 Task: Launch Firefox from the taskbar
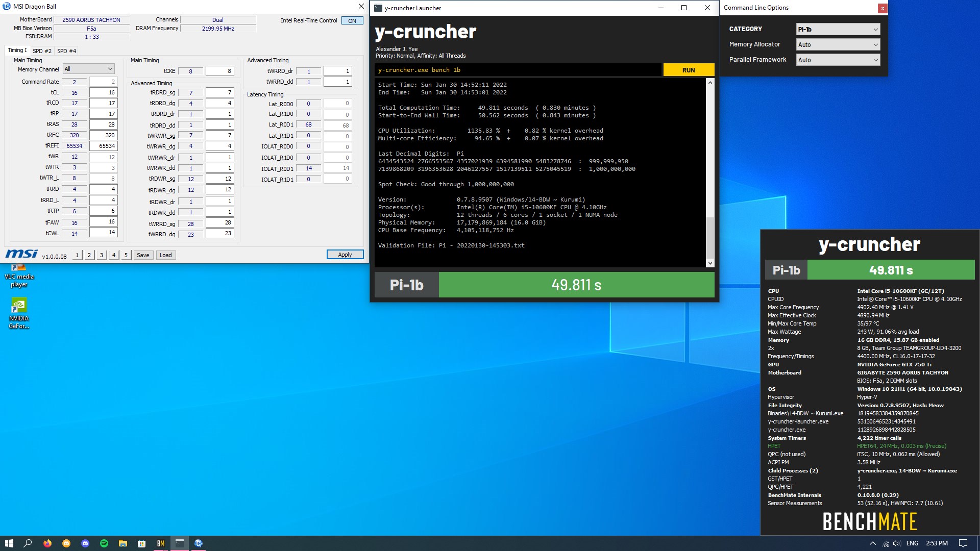(47, 543)
